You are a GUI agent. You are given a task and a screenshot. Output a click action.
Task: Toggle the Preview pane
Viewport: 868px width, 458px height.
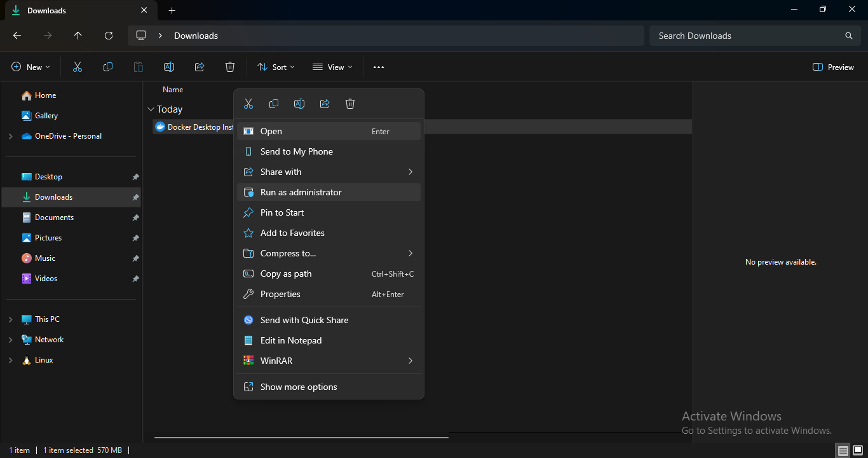pos(833,67)
